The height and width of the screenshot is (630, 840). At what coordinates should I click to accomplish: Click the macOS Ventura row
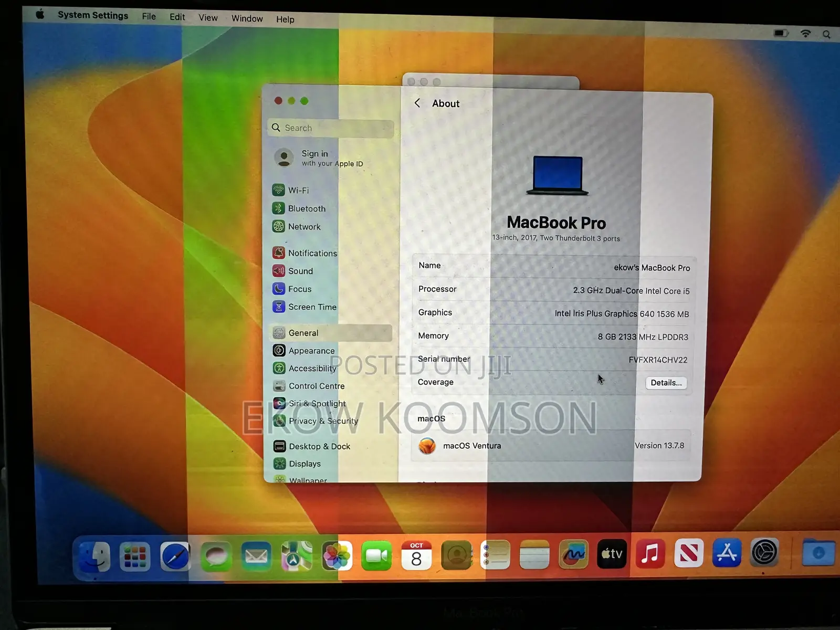tap(551, 445)
